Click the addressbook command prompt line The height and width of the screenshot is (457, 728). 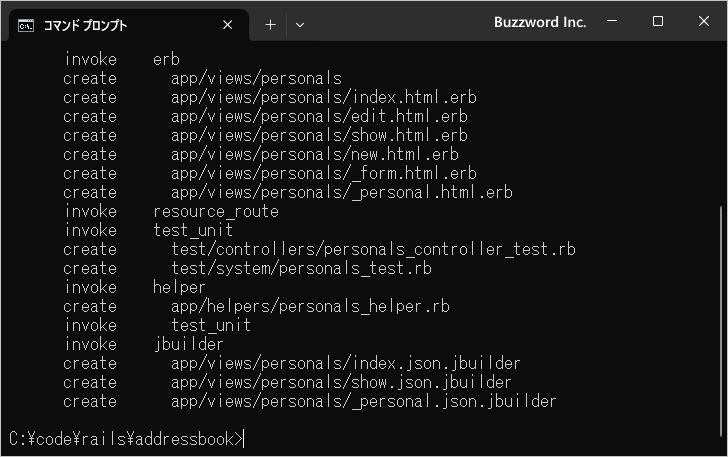[x=126, y=439]
